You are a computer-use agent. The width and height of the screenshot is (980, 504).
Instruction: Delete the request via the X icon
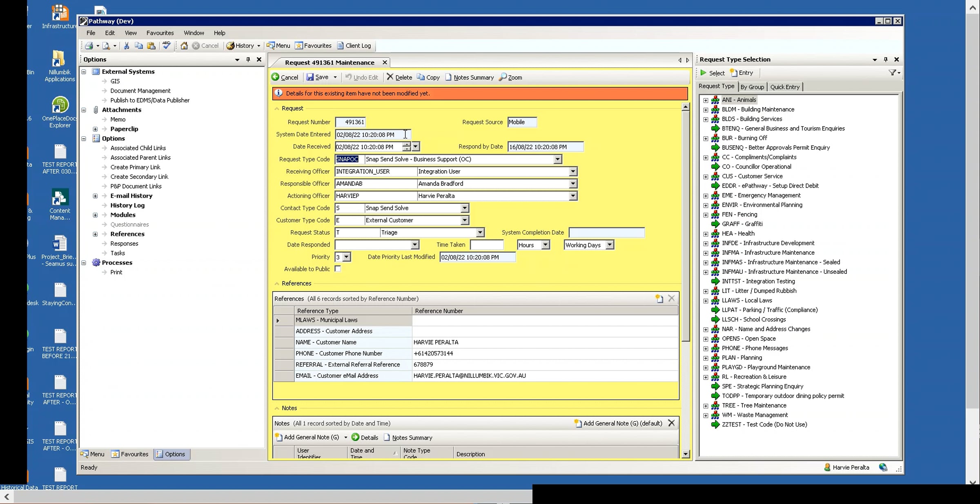pos(399,77)
